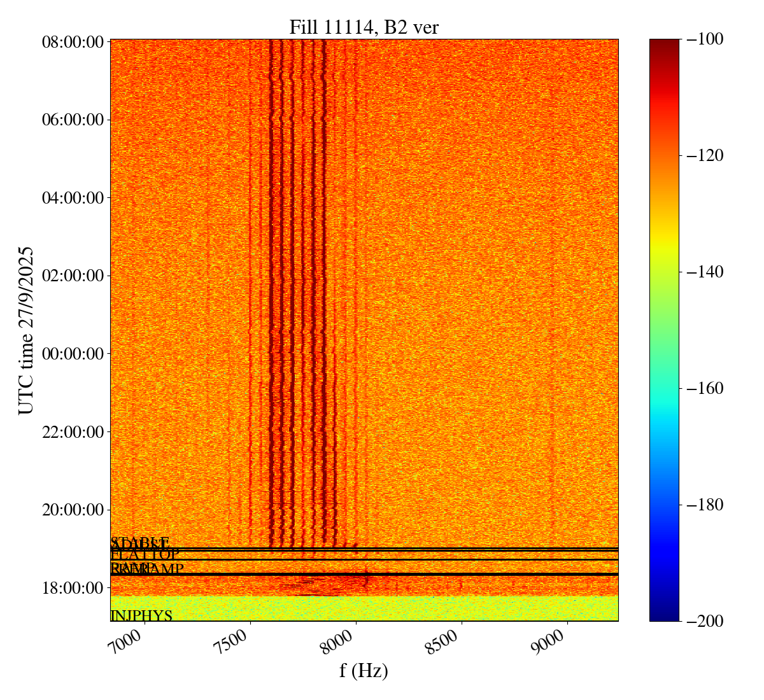
Task: Click the 04:00:00 time tick label
Action: tap(73, 198)
